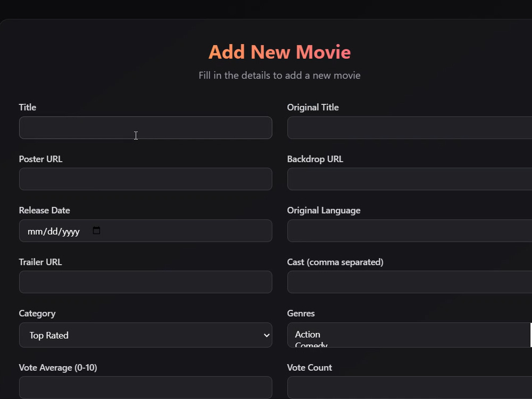Click the Vote Count input field
This screenshot has height=399, width=532.
(x=410, y=387)
